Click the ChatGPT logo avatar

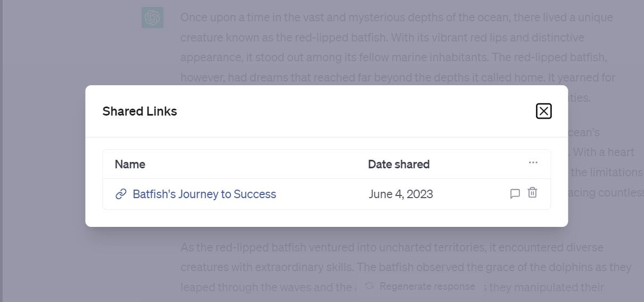pyautogui.click(x=153, y=18)
